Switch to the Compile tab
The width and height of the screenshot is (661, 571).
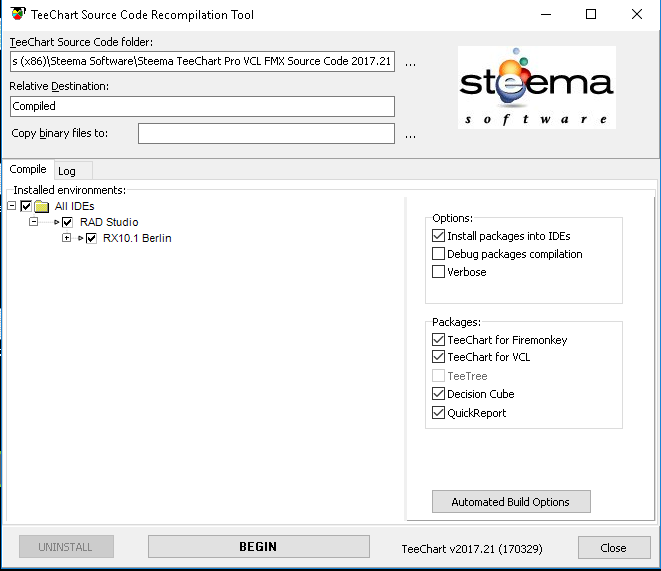coord(28,169)
